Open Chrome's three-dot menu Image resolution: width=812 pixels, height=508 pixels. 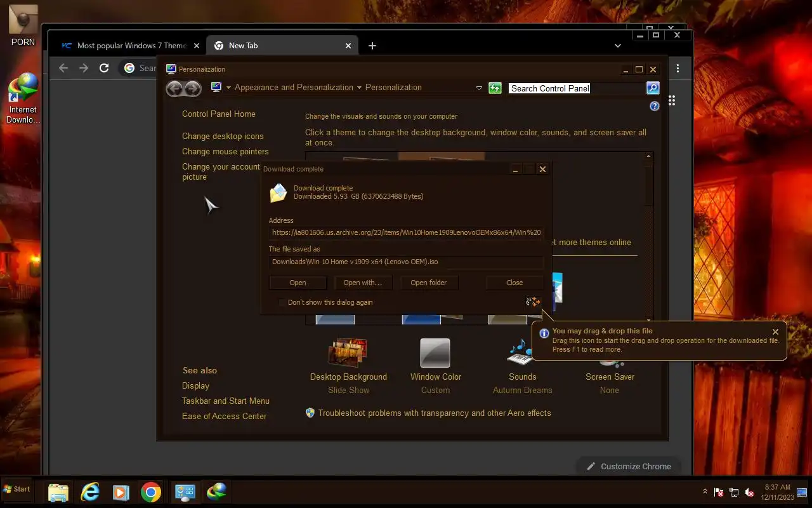click(678, 68)
